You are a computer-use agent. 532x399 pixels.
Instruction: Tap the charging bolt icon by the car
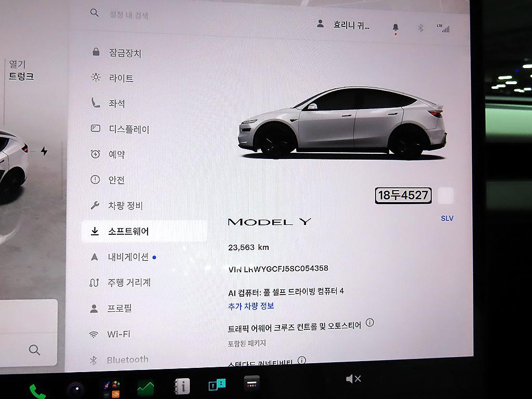tap(44, 151)
